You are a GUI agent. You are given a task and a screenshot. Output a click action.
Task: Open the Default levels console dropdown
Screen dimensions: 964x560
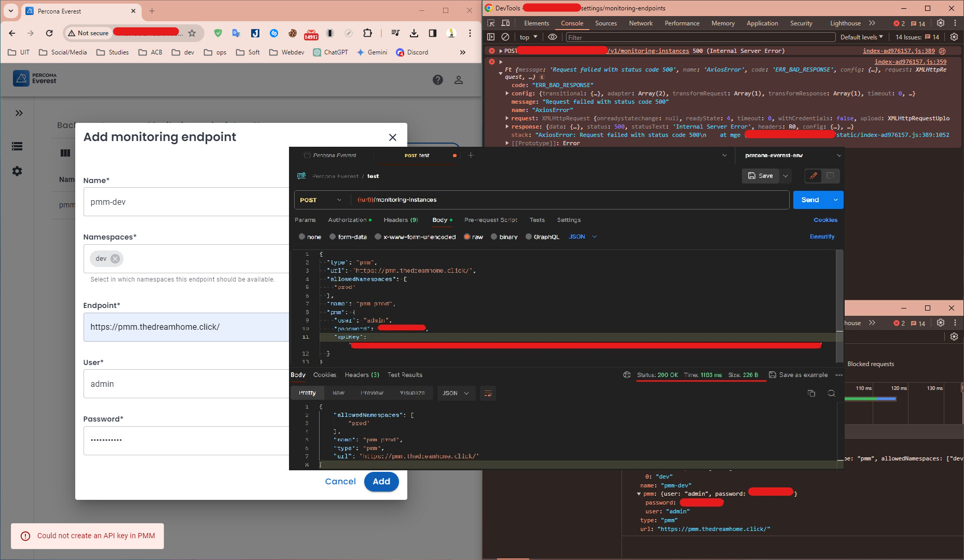coord(861,37)
